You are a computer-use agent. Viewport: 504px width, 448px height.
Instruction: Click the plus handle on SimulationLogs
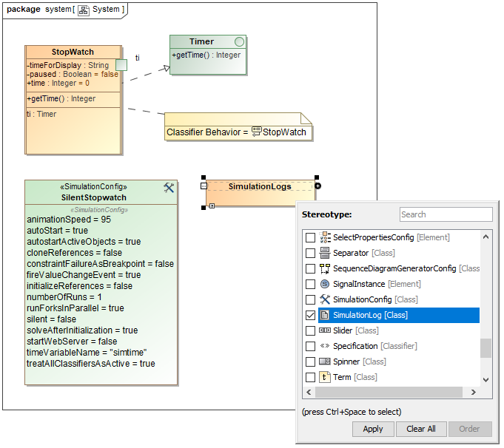pyautogui.click(x=318, y=186)
